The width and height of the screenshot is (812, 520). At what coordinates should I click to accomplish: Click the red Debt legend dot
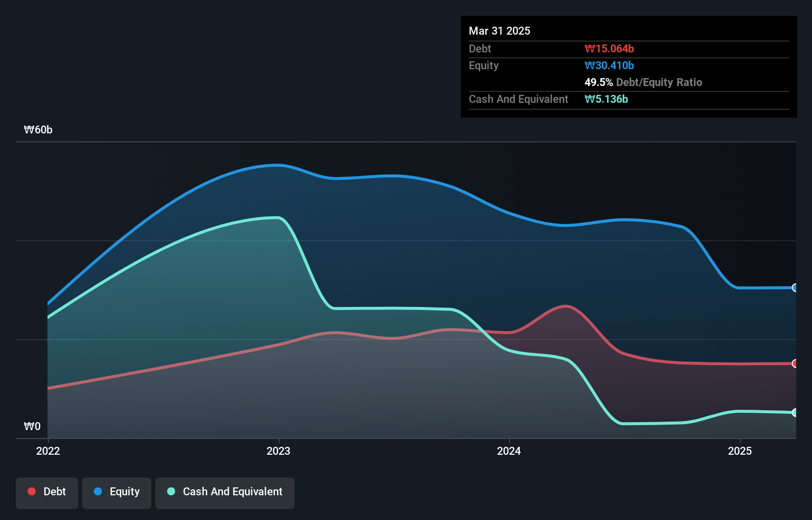click(x=32, y=491)
